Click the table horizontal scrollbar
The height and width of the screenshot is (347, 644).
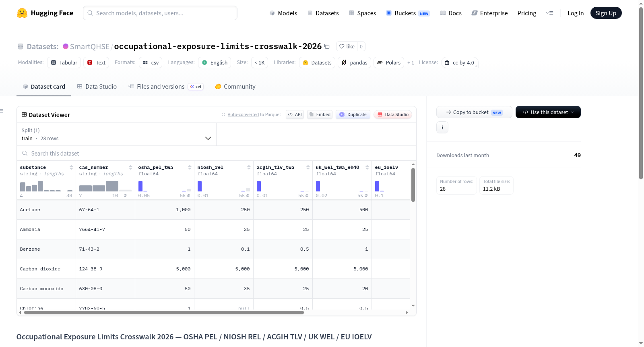point(164,312)
